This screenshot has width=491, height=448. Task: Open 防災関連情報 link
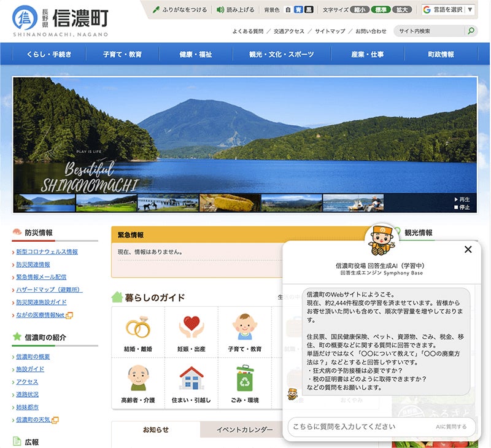(33, 265)
